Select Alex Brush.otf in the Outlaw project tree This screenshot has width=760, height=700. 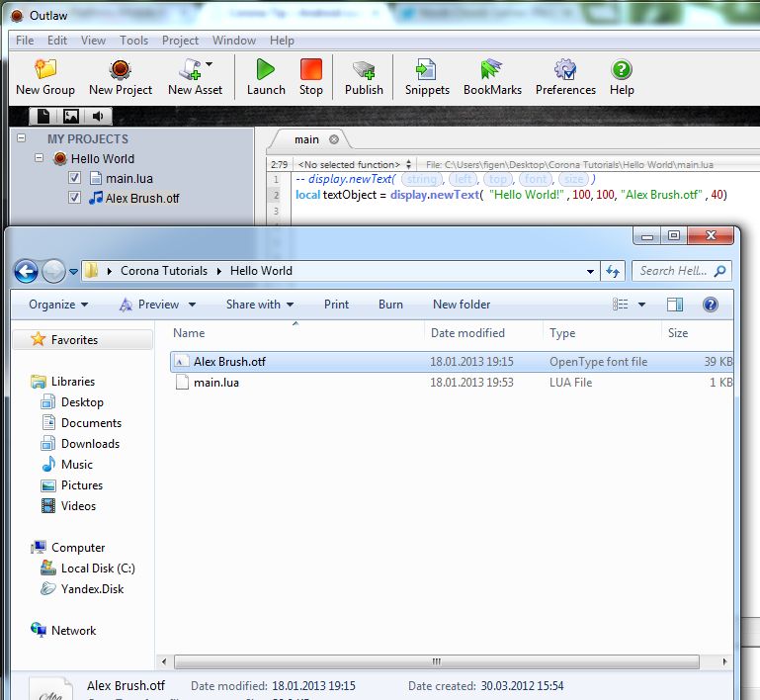(x=142, y=199)
